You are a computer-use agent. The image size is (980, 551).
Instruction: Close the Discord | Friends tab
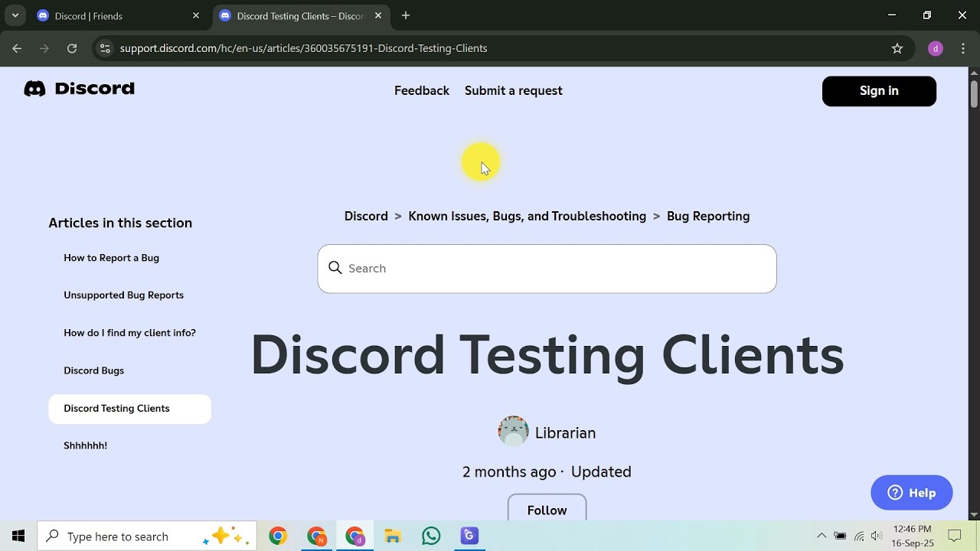[x=196, y=16]
